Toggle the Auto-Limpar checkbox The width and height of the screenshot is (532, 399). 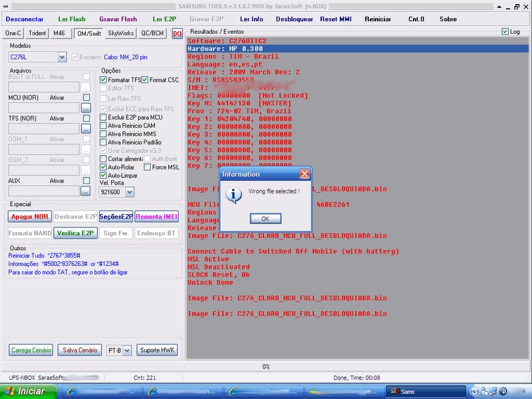click(x=103, y=176)
